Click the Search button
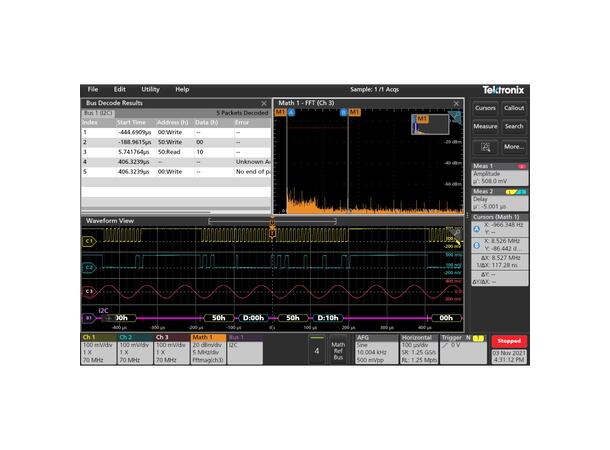The height and width of the screenshot is (450, 610). click(x=514, y=126)
